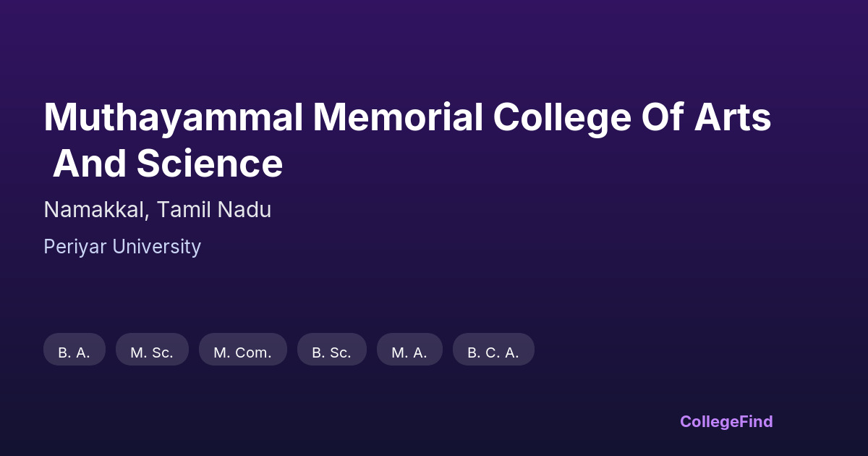Click the word Memorial in the heading
The width and height of the screenshot is (868, 456).
pyautogui.click(x=398, y=118)
